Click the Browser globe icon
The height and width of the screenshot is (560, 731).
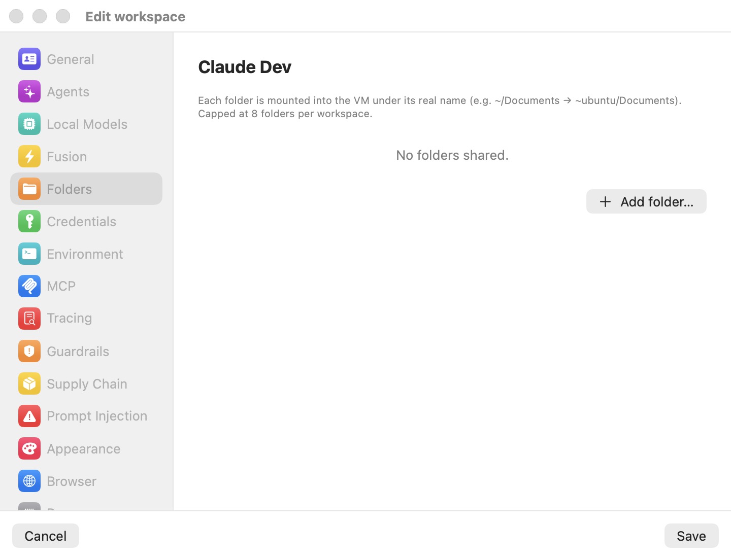29,481
